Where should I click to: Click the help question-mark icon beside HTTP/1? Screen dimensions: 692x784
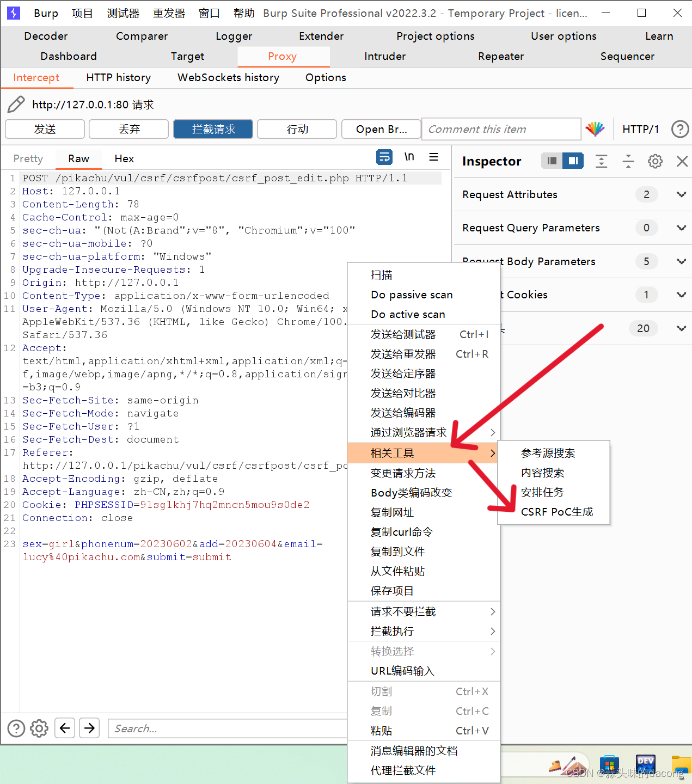point(679,129)
